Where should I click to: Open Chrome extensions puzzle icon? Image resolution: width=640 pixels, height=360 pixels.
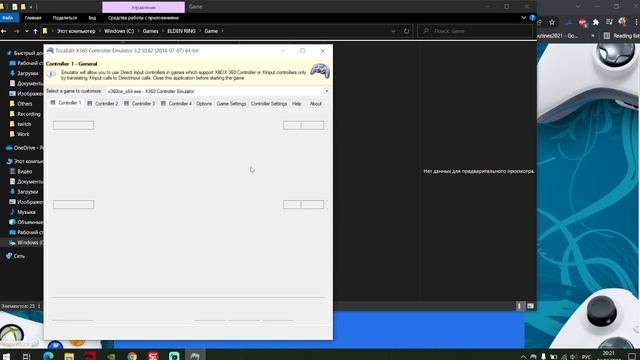(x=596, y=22)
